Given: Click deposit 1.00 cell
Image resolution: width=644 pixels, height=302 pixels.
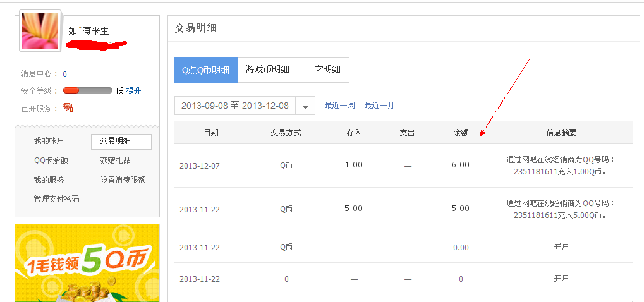Looking at the screenshot, I should click(354, 164).
